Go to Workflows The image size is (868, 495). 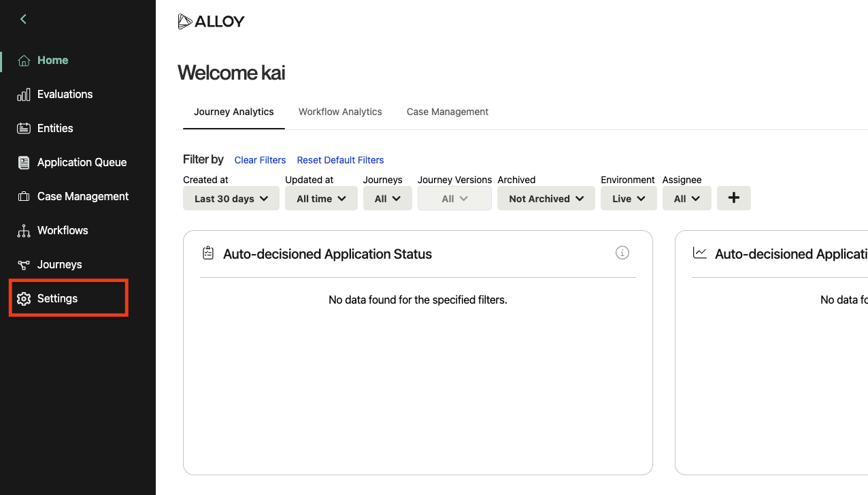point(63,231)
